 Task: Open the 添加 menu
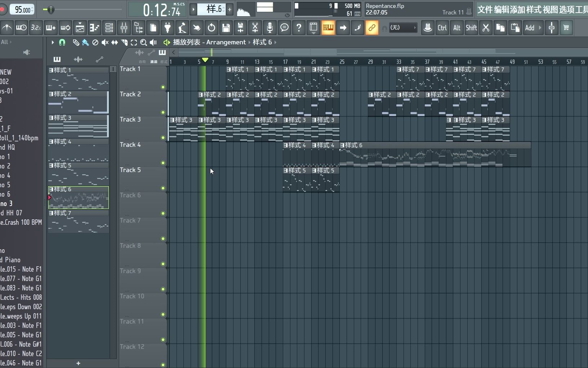click(x=518, y=10)
